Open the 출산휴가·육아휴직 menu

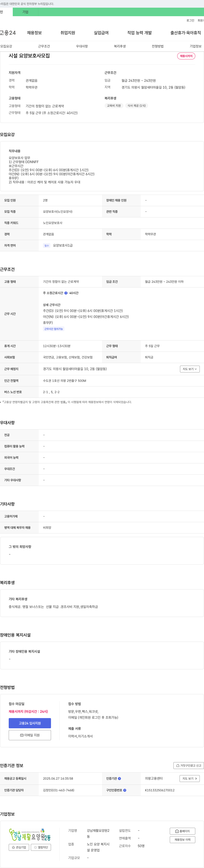pos(186,33)
